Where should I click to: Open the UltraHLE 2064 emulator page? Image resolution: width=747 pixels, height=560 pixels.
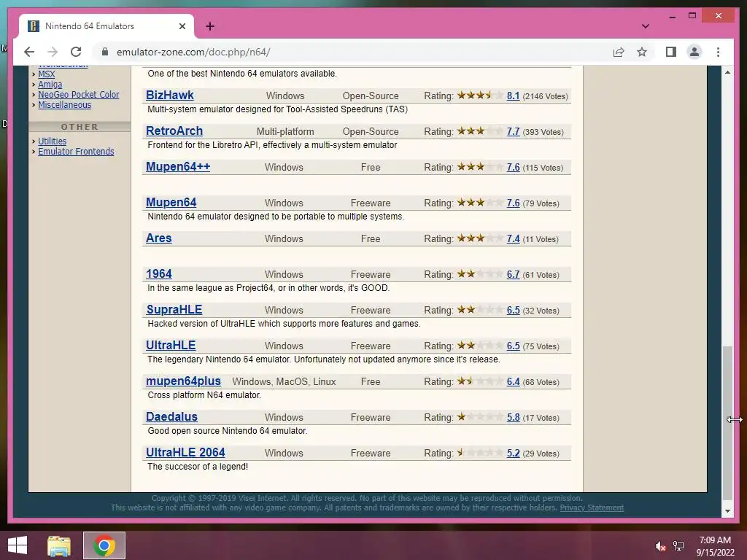[185, 452]
